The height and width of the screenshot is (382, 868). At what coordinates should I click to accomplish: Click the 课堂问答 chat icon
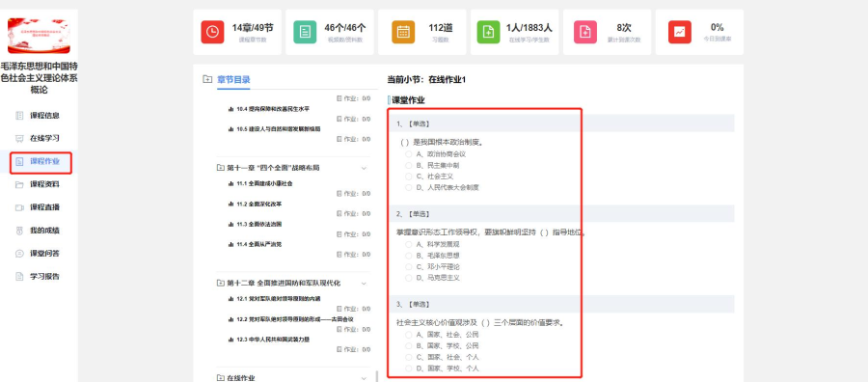click(19, 254)
